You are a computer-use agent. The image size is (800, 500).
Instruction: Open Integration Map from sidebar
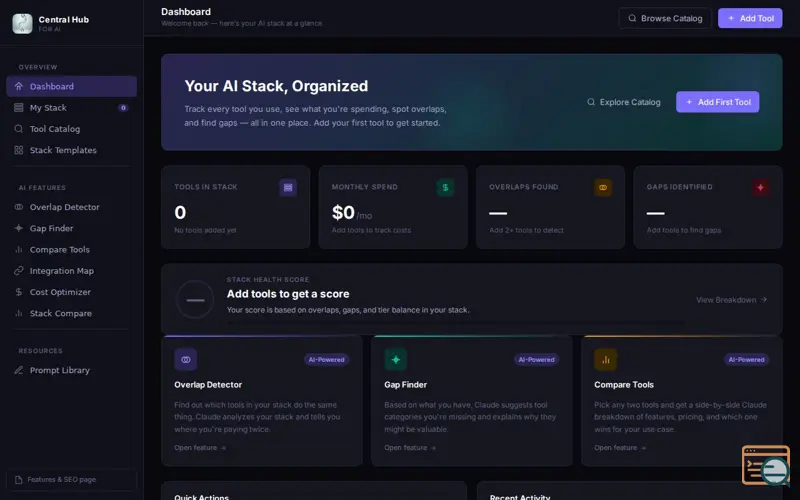[x=71, y=271]
